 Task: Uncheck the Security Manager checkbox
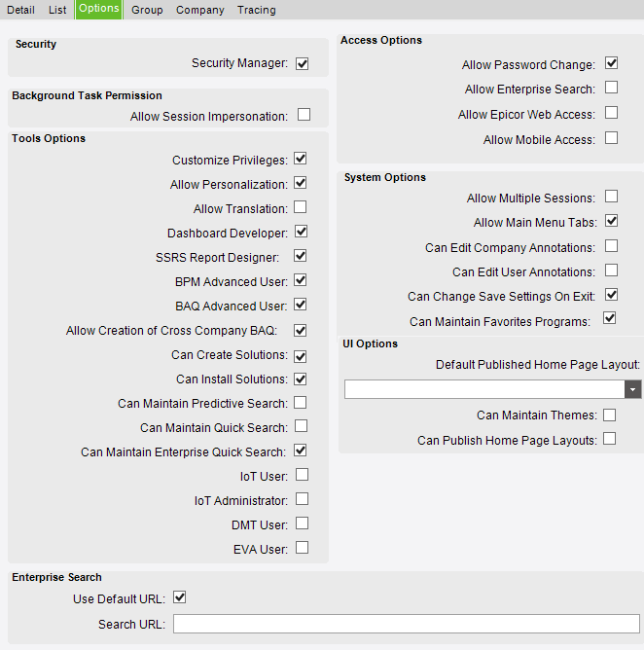pos(303,64)
